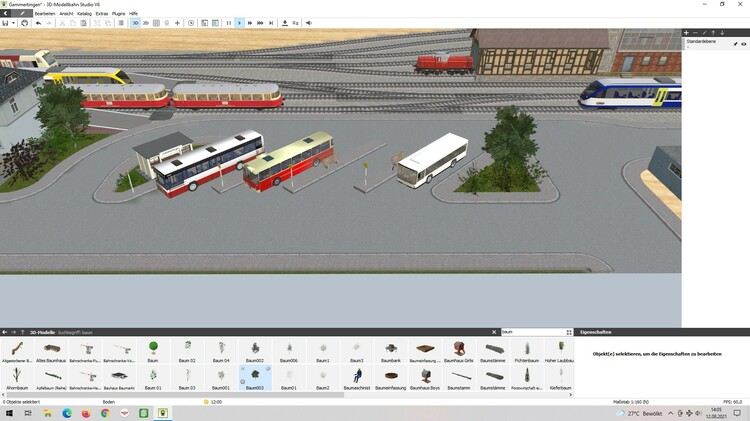This screenshot has width=750, height=421.
Task: Toggle visibility eye for Standardebene layer
Action: (x=743, y=44)
